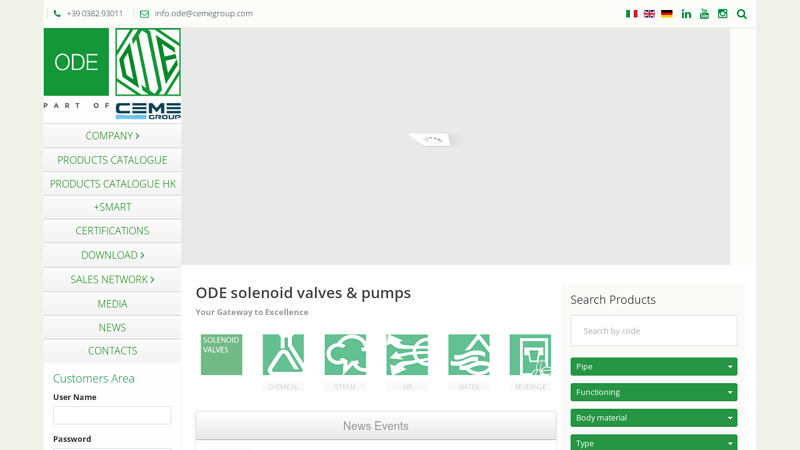The width and height of the screenshot is (800, 450).
Task: Select the Beverage category icon
Action: click(x=530, y=355)
